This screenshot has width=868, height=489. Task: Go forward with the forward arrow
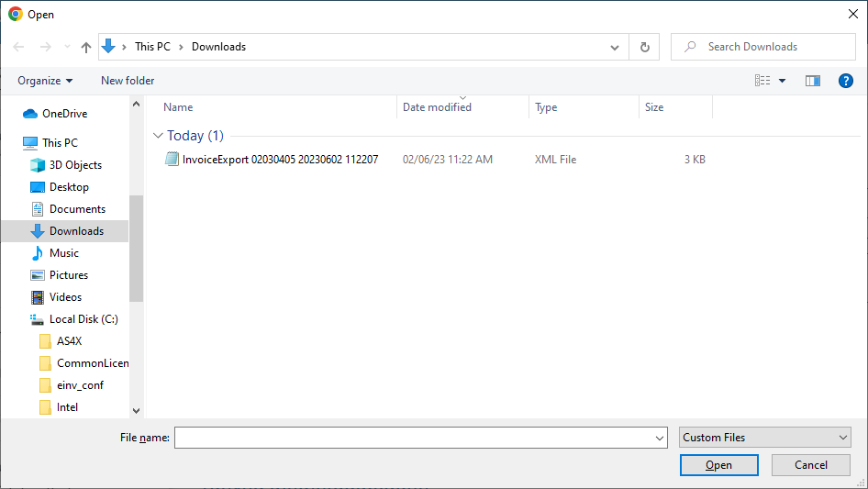click(45, 47)
